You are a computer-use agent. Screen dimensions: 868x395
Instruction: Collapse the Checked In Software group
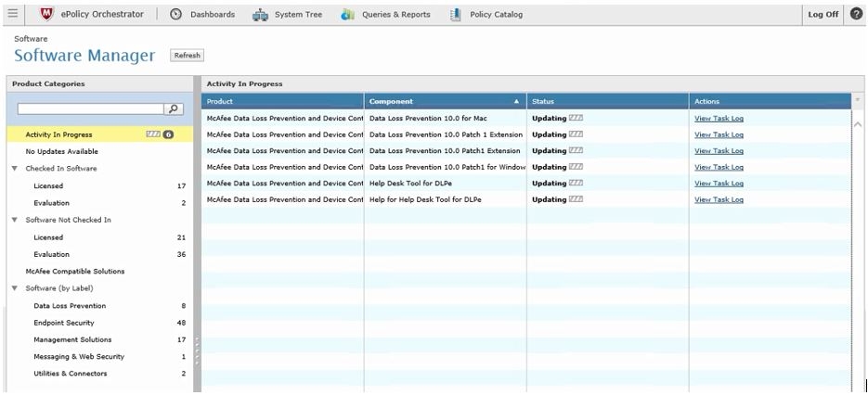click(x=15, y=169)
